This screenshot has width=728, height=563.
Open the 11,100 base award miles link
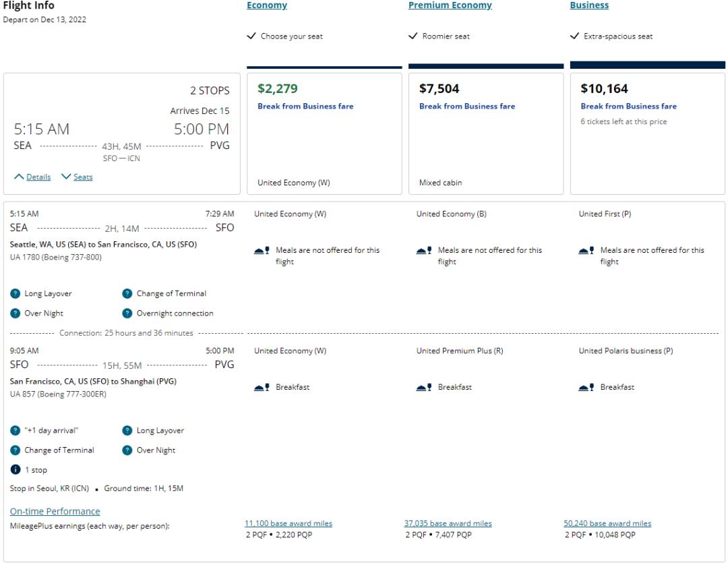point(288,524)
